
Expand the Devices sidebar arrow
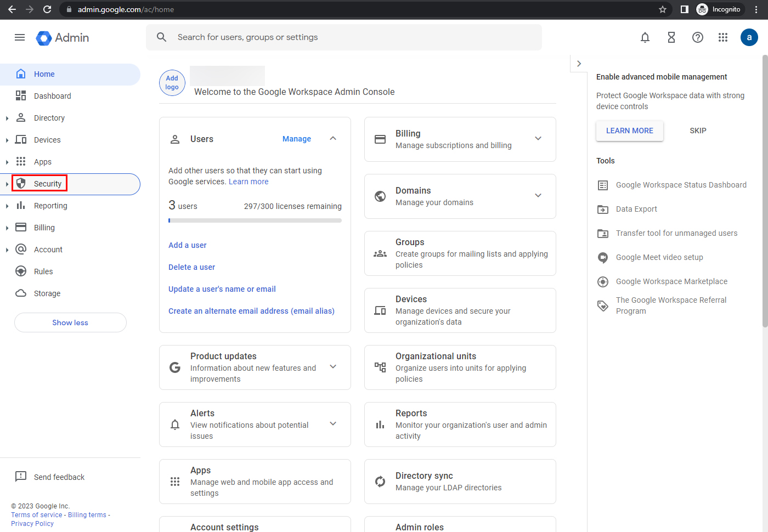pos(7,140)
